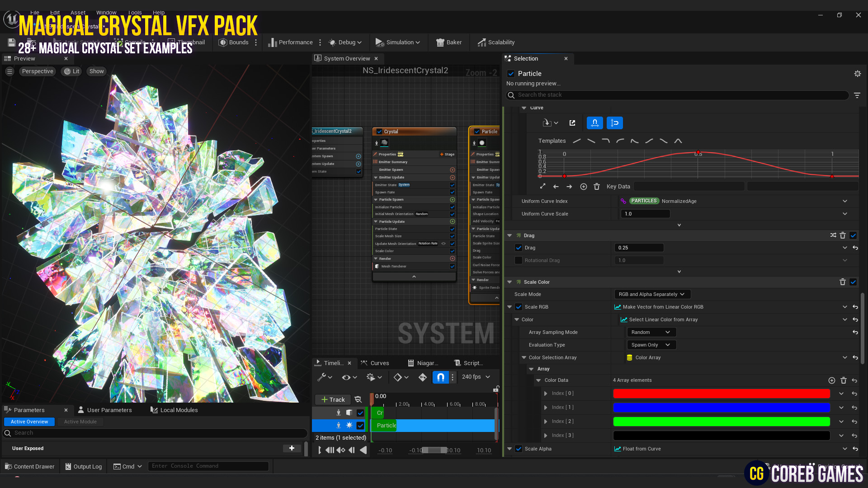Open the Window menu
This screenshot has height=488, width=868.
click(106, 12)
